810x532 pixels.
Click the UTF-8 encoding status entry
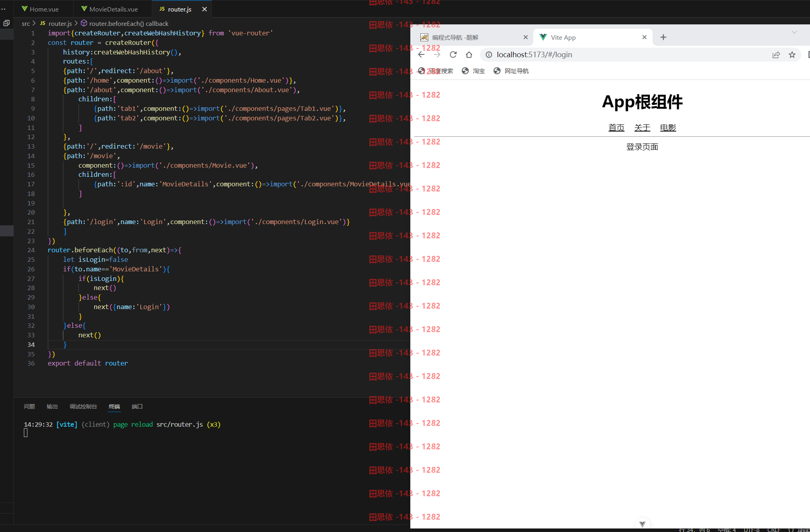[752, 530]
